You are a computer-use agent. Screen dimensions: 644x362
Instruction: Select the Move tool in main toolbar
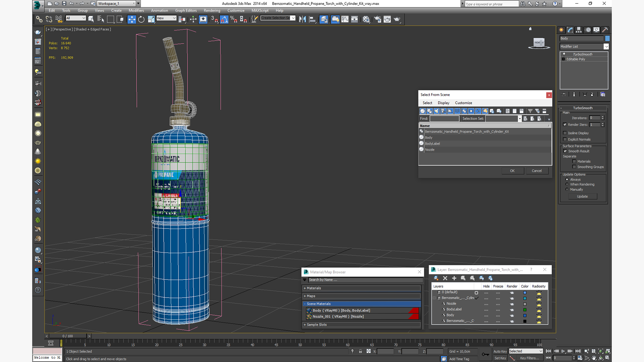pos(132,19)
